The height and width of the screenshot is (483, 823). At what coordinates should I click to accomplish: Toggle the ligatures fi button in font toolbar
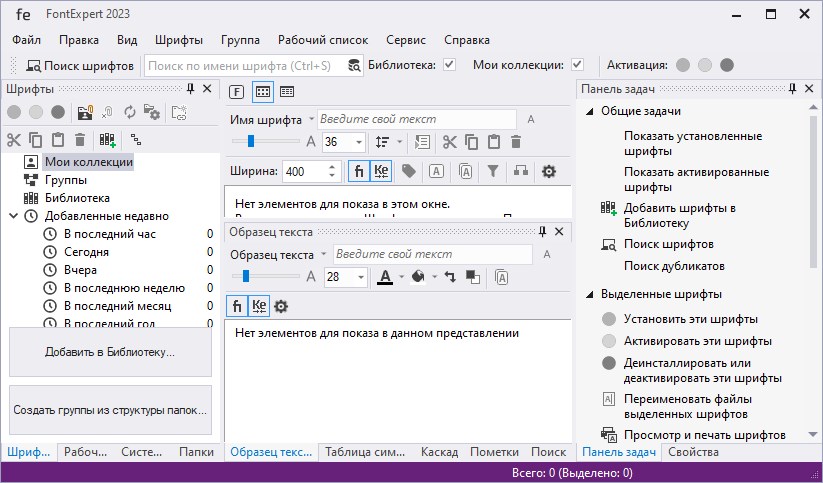pyautogui.click(x=359, y=171)
